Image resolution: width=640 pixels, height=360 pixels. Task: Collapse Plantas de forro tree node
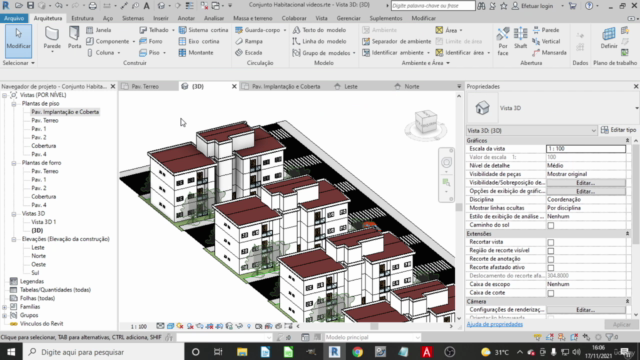coord(13,163)
